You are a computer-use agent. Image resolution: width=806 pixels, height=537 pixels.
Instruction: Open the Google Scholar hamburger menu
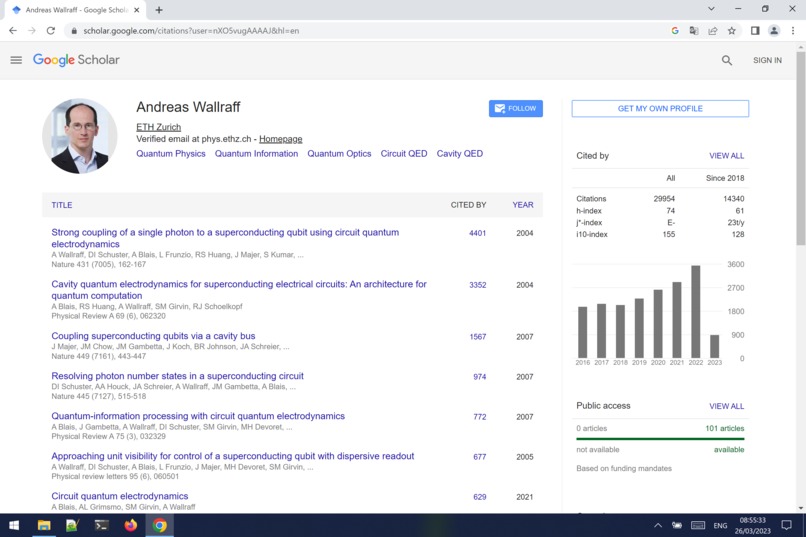pyautogui.click(x=16, y=60)
